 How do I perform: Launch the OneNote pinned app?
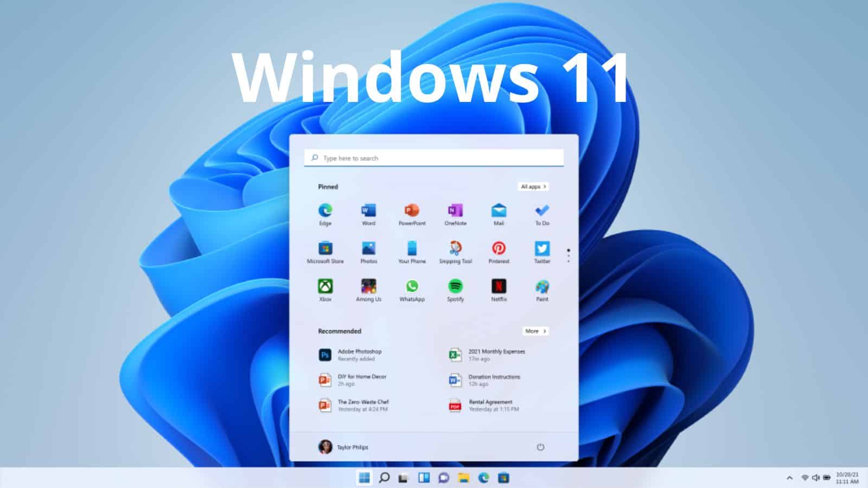tap(455, 214)
